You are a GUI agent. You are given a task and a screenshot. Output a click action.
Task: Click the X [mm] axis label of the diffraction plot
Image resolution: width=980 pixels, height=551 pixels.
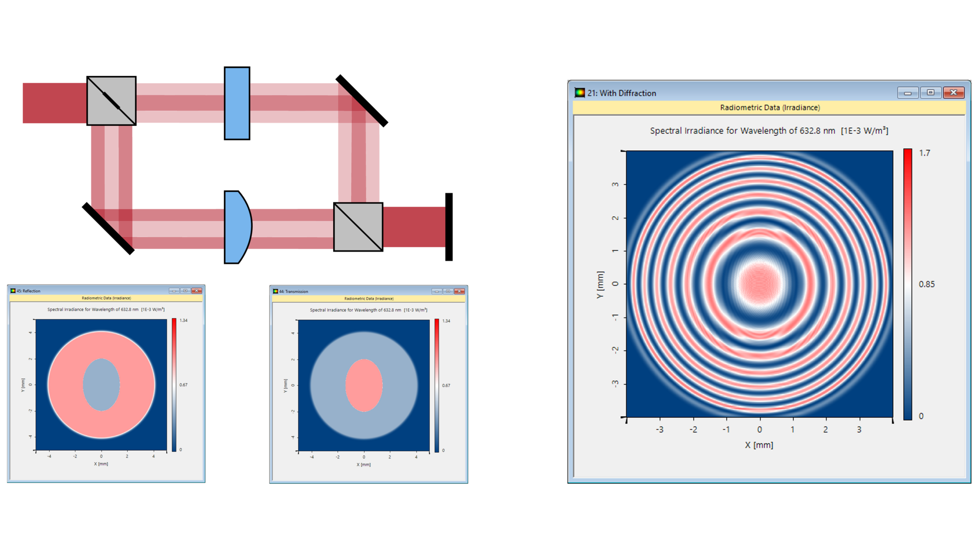pos(759,445)
